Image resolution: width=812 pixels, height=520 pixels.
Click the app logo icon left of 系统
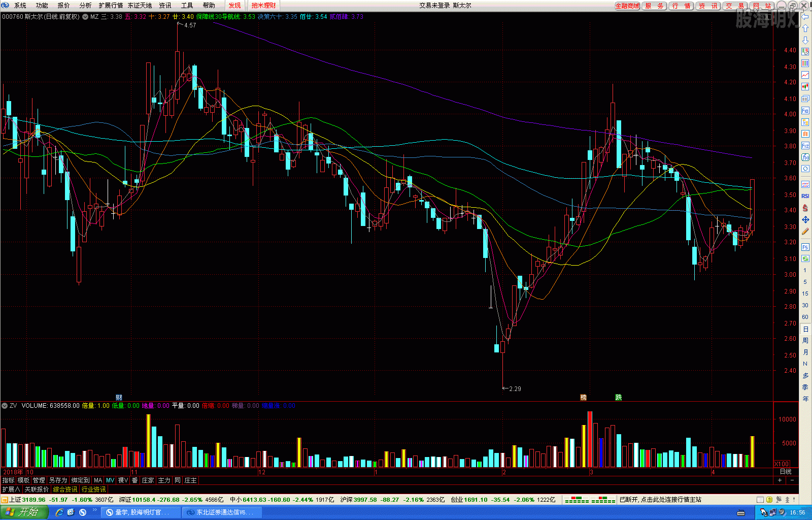tap(6, 5)
